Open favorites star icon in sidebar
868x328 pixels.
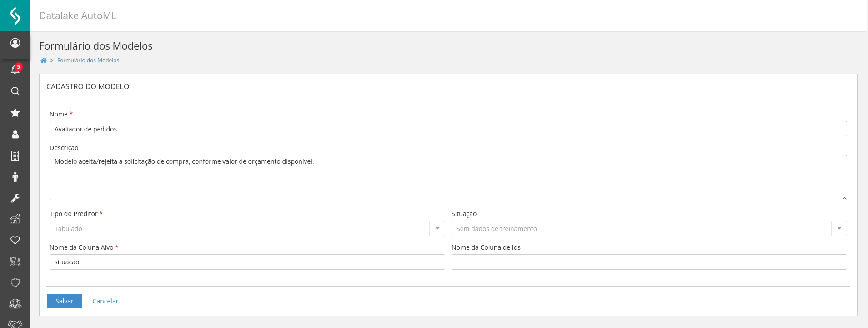[x=15, y=113]
